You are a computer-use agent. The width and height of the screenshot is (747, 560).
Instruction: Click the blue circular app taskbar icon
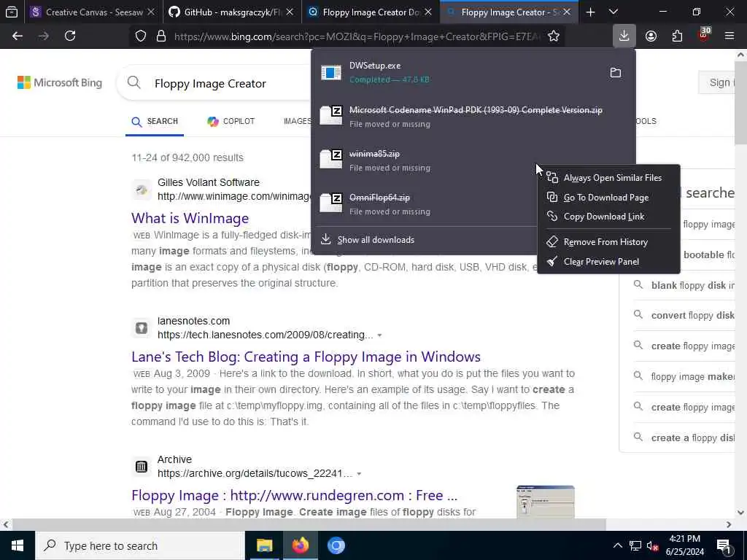tap(336, 545)
